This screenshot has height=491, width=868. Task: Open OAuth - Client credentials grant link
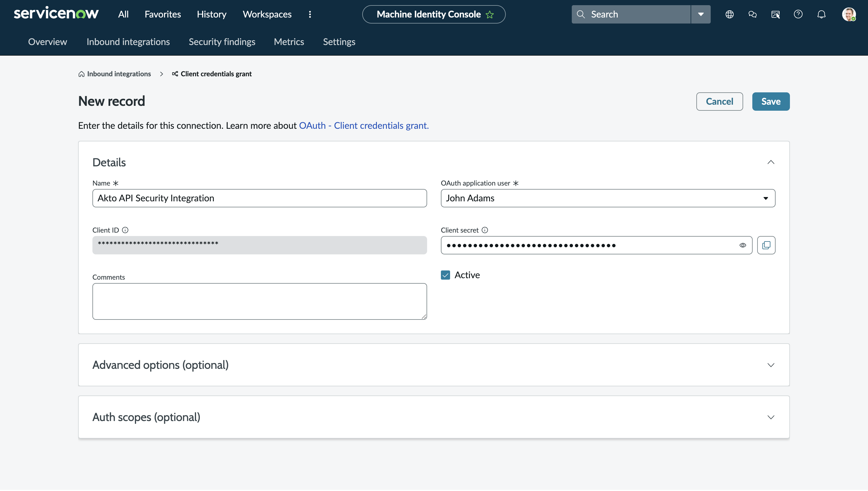[363, 125]
